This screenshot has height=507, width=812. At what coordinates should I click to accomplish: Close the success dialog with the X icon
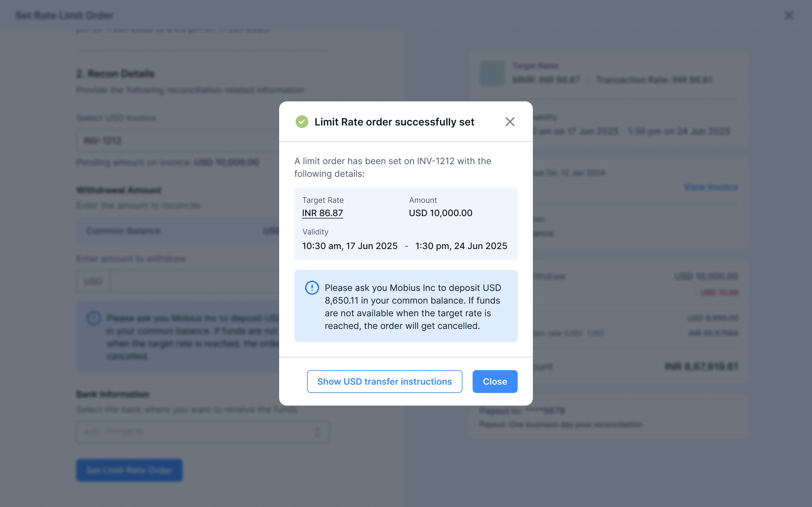[x=510, y=122]
